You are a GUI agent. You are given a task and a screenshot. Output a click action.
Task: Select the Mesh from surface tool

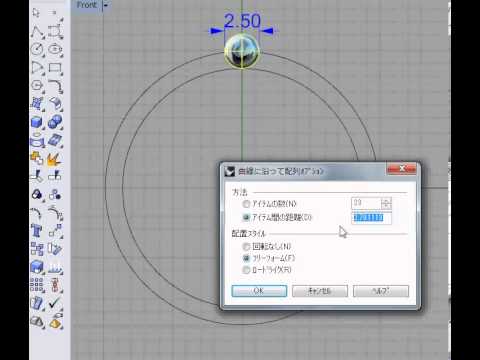pos(56,140)
